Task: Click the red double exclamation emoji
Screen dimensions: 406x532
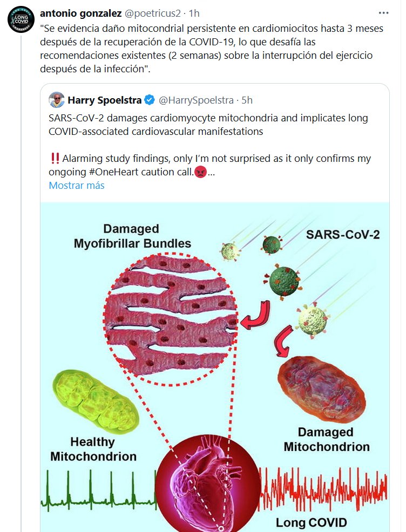Action: point(55,159)
